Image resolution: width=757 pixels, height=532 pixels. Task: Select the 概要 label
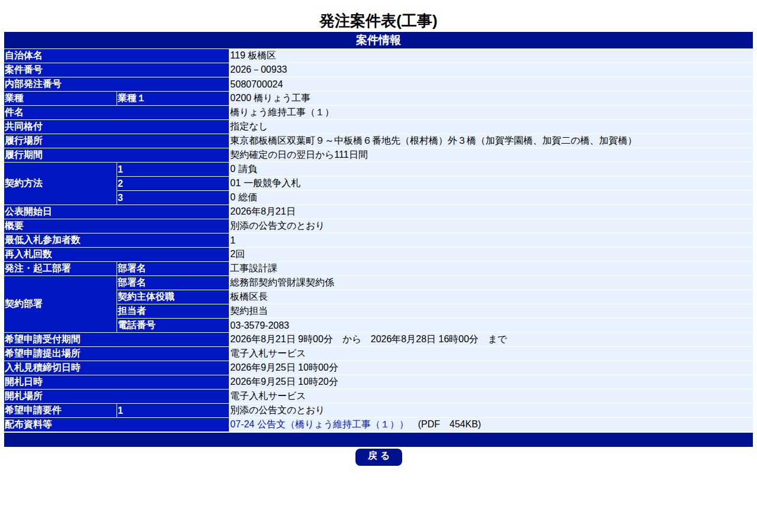tap(14, 226)
